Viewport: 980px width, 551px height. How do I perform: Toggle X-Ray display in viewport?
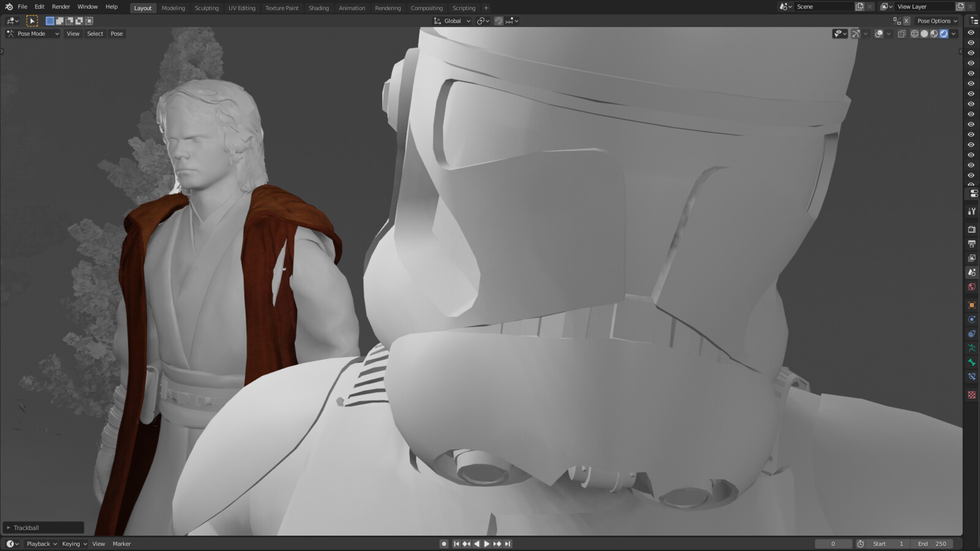[x=902, y=34]
